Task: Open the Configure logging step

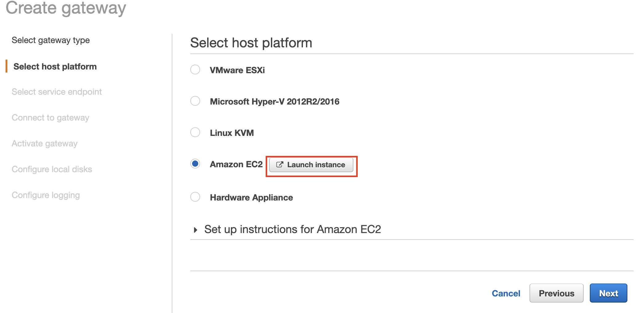Action: tap(46, 195)
